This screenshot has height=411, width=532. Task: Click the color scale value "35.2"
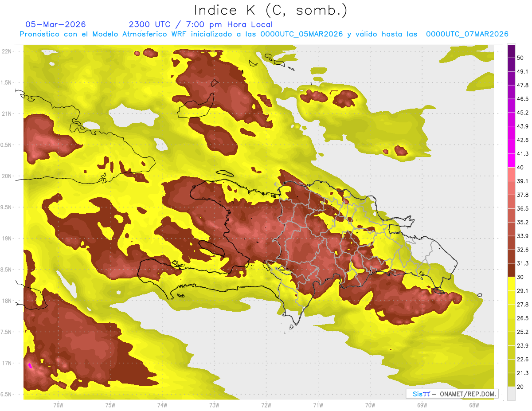click(x=523, y=222)
